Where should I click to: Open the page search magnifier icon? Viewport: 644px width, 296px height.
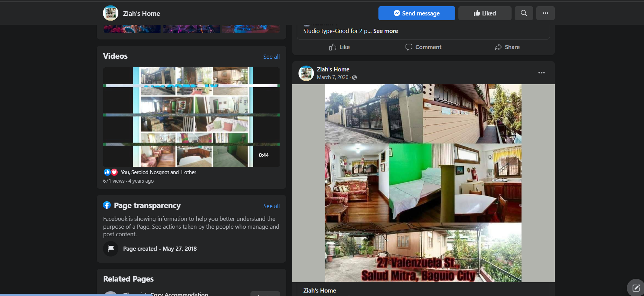pyautogui.click(x=524, y=13)
